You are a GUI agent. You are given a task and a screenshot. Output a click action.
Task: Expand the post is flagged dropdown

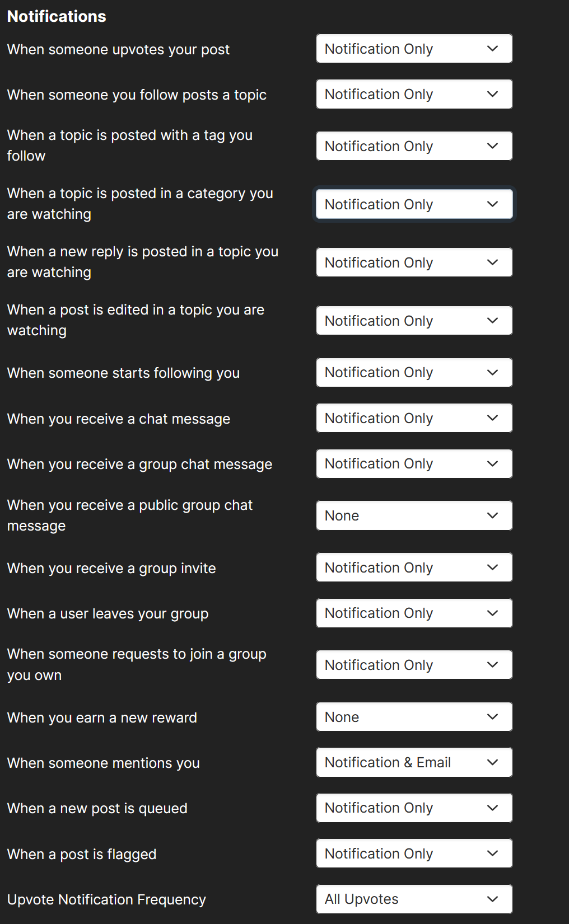pos(414,853)
